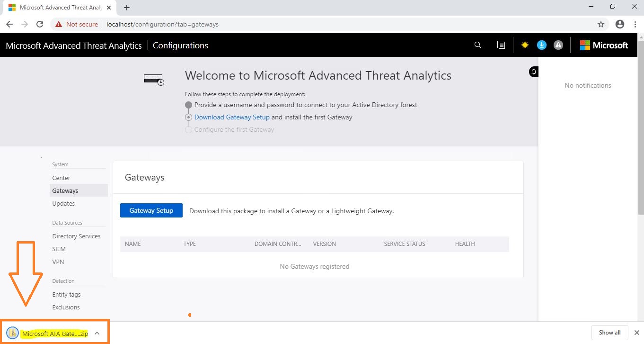The width and height of the screenshot is (644, 344).
Task: Click the browser back arrow
Action: coord(9,24)
